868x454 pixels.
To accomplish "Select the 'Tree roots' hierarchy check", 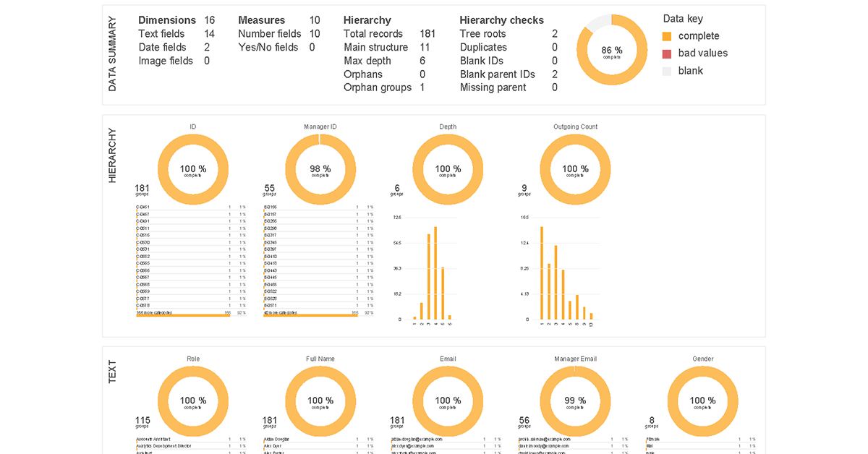I will click(x=483, y=34).
